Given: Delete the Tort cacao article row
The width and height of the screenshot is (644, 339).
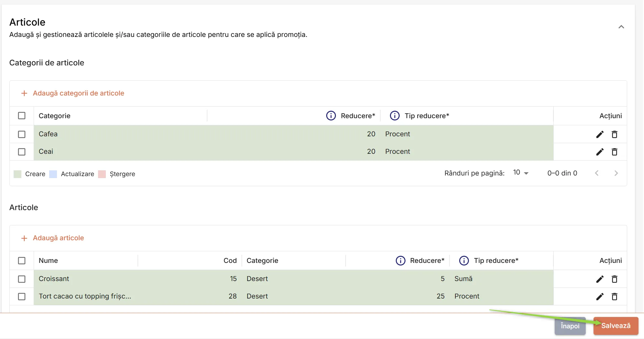Looking at the screenshot, I should click(614, 297).
